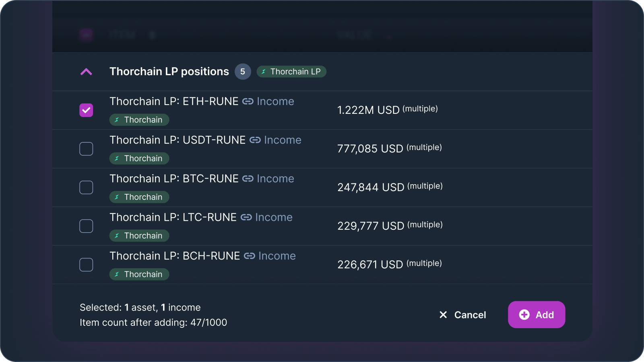Click the Thorchain badge under BTC-RUNE
The width and height of the screenshot is (644, 362).
139,197
